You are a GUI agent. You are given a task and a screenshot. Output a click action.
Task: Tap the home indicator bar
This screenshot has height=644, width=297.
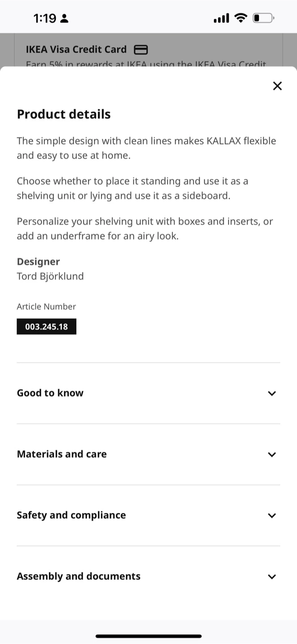point(148,636)
